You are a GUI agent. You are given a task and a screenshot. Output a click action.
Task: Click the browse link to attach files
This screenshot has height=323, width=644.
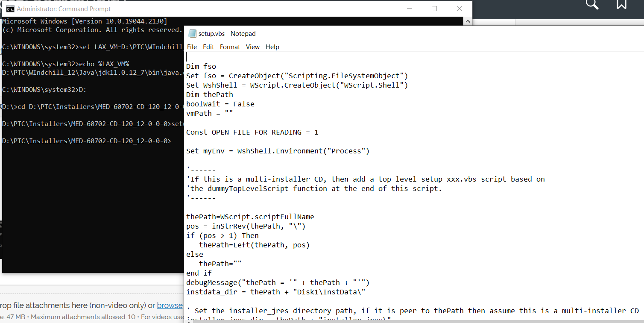tap(170, 305)
